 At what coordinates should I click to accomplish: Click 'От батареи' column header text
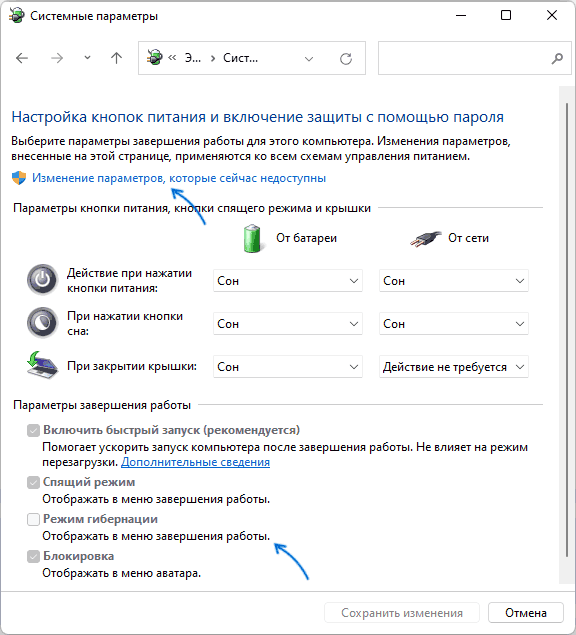[307, 238]
